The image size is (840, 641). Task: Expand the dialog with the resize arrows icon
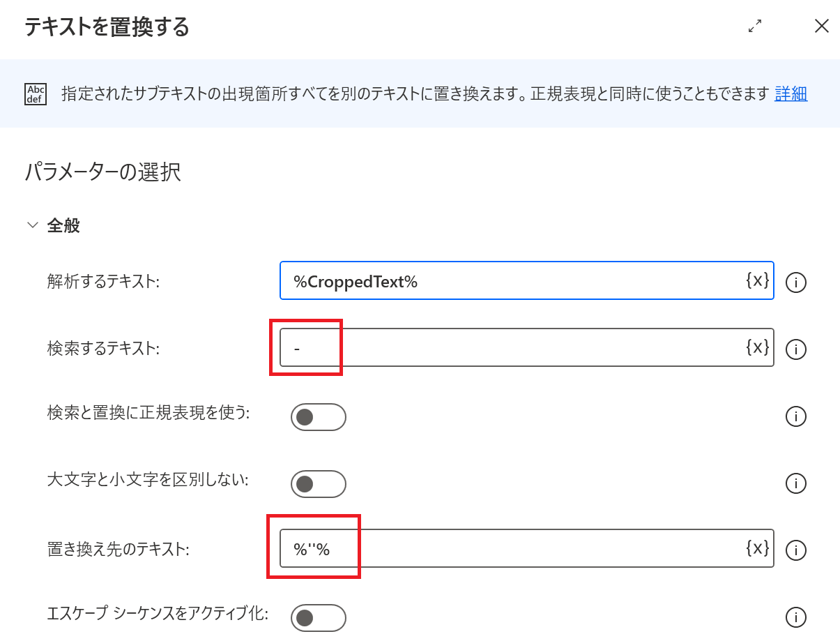coord(754,27)
